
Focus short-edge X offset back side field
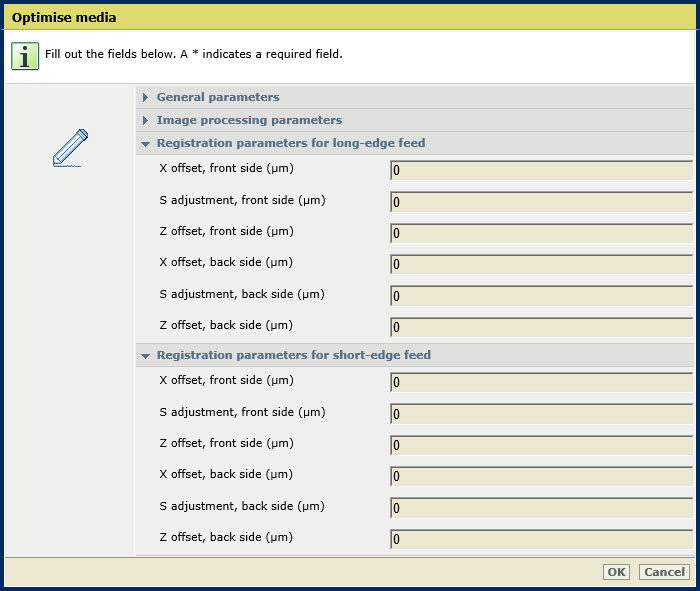[542, 476]
